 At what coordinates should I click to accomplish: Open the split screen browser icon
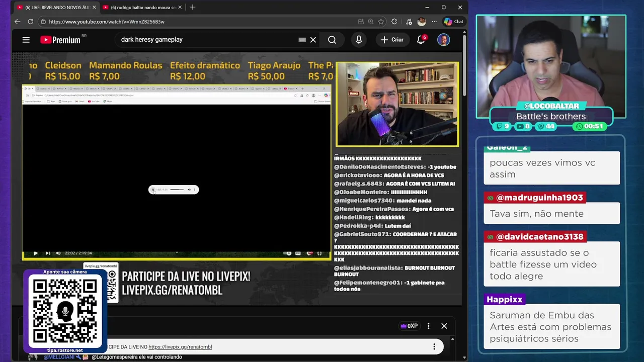point(361,22)
